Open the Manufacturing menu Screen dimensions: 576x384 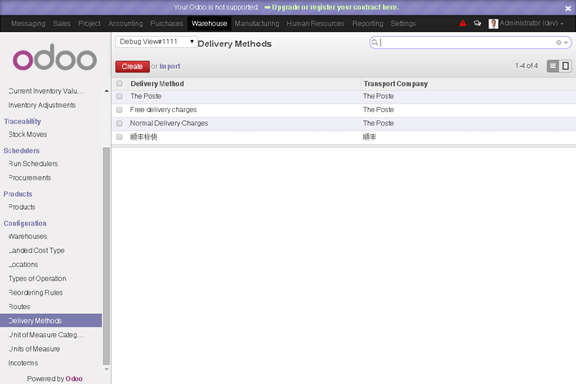pos(257,24)
